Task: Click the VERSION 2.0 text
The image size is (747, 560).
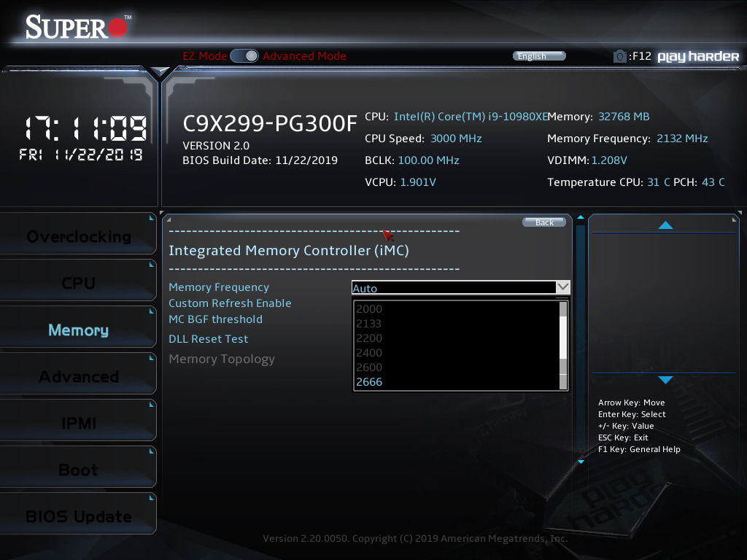Action: pos(216,146)
